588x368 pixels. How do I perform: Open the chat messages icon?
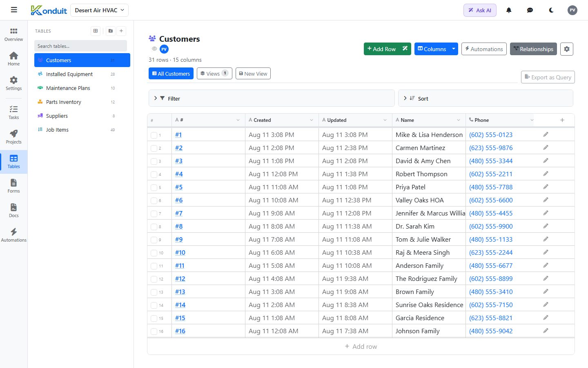coord(530,10)
